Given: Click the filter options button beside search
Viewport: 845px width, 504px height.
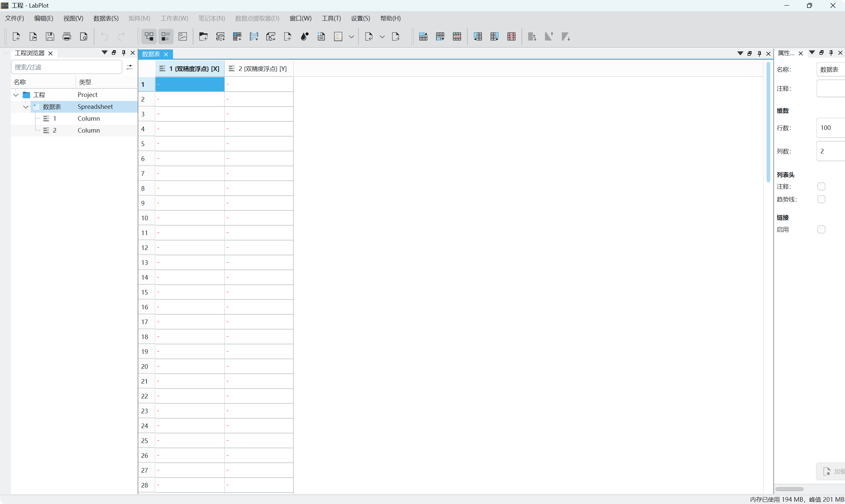Looking at the screenshot, I should (x=130, y=67).
